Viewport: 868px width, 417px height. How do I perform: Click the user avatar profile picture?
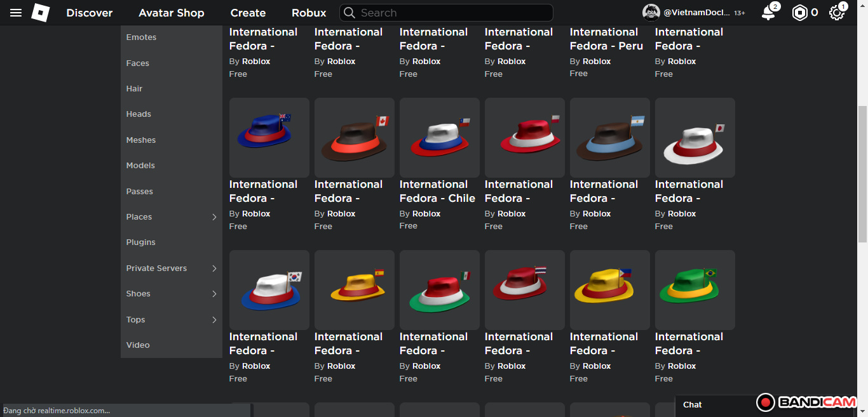click(x=651, y=13)
